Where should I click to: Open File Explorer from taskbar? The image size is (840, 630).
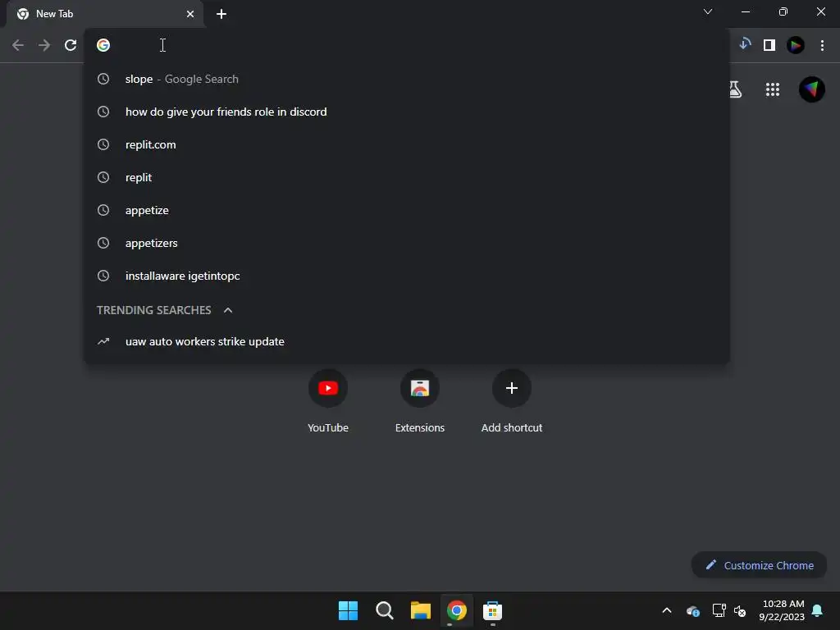point(421,610)
